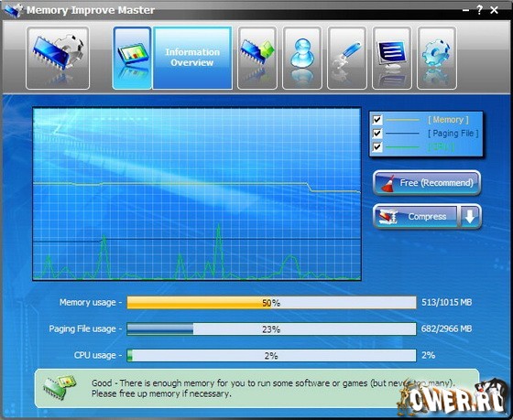Viewport: 513px width, 420px height.
Task: Click the Free (Recommend) button
Action: pyautogui.click(x=427, y=183)
